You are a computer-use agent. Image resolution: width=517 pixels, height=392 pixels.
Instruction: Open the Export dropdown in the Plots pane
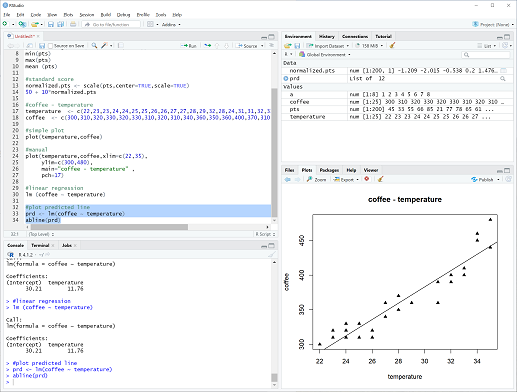[x=347, y=179]
